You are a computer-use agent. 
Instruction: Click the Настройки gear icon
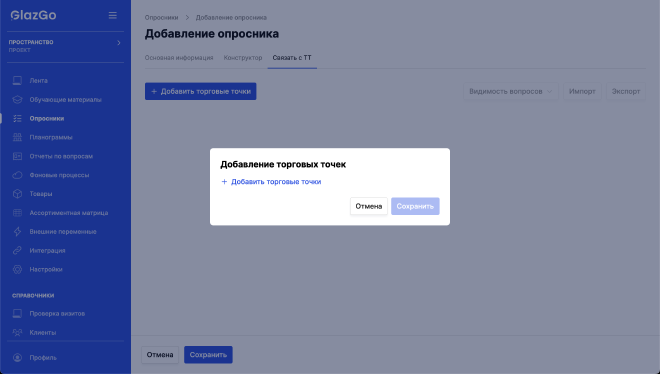pyautogui.click(x=17, y=269)
